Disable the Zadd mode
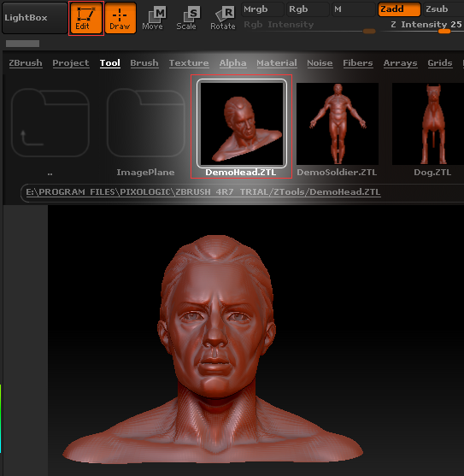Image resolution: width=464 pixels, height=476 pixels. pos(399,9)
